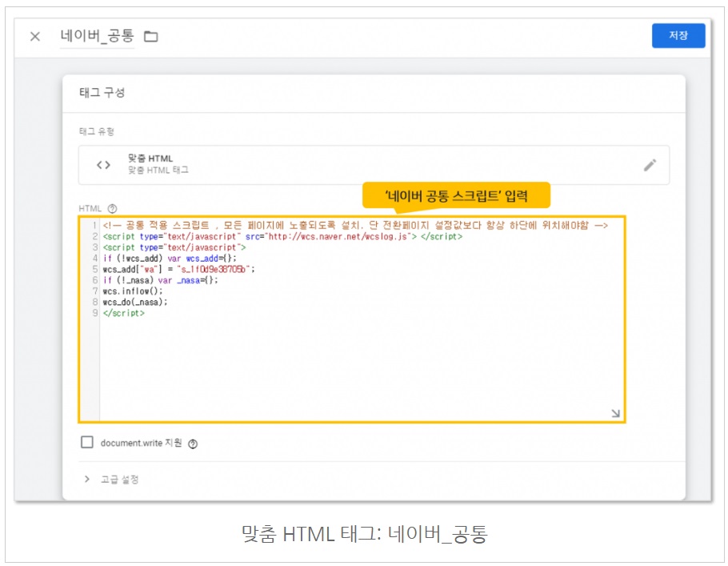The image size is (728, 566).
Task: Click inside the HTML code editor
Action: [352, 319]
